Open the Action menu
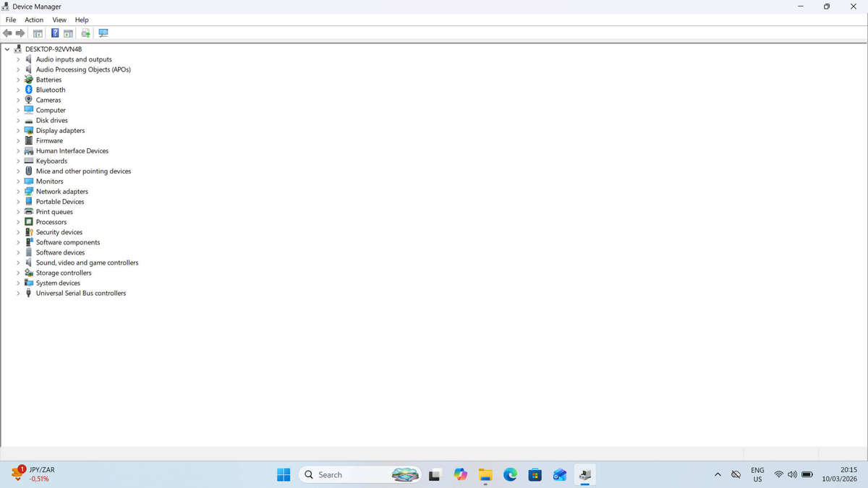This screenshot has height=488, width=868. coord(34,20)
